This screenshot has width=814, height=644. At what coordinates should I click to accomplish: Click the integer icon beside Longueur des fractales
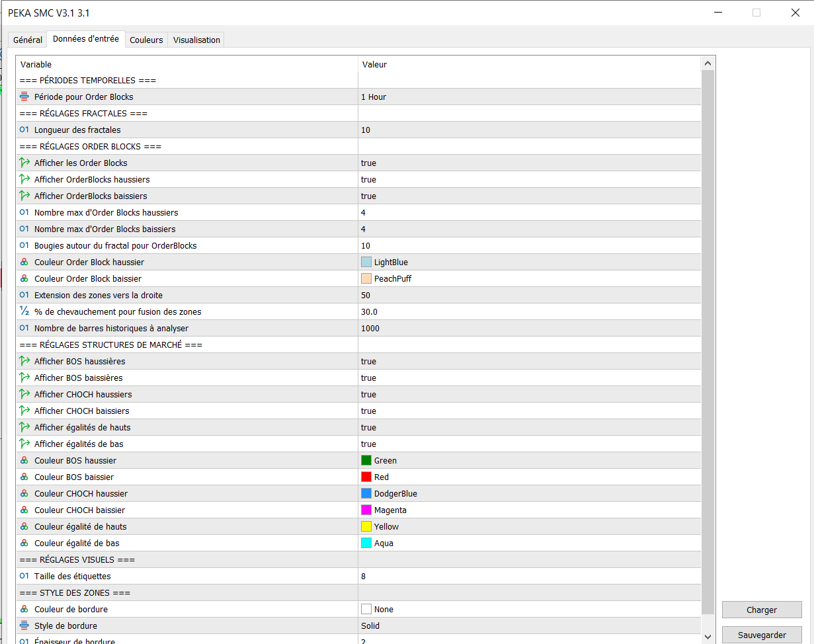coord(24,130)
